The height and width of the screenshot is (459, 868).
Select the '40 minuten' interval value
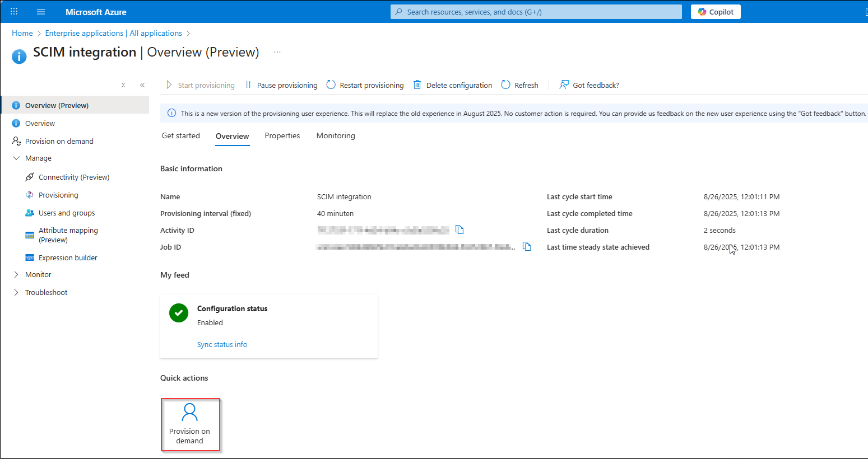point(335,213)
